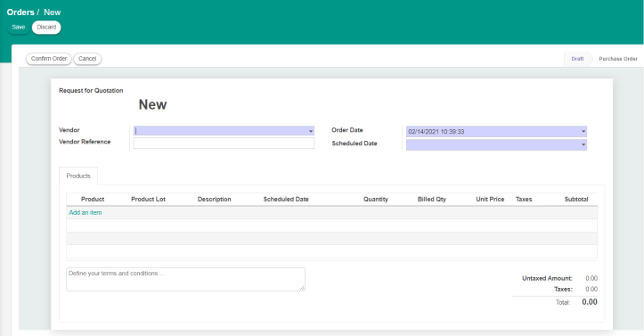Open the Order Date picker arrow

click(x=583, y=131)
